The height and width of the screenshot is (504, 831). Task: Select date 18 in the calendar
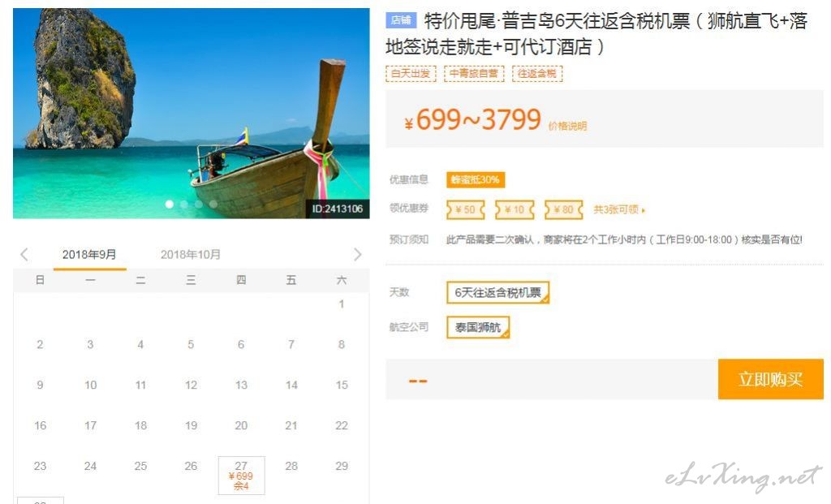pos(140,425)
